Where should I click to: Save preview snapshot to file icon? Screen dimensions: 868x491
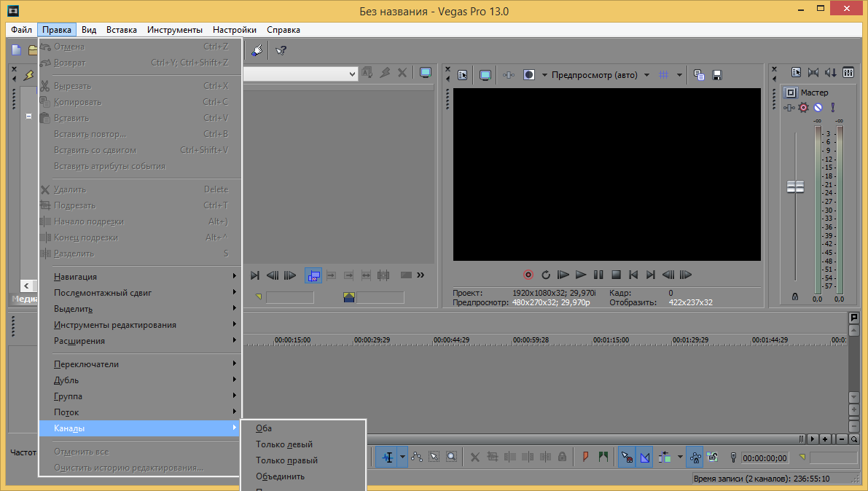pos(716,74)
